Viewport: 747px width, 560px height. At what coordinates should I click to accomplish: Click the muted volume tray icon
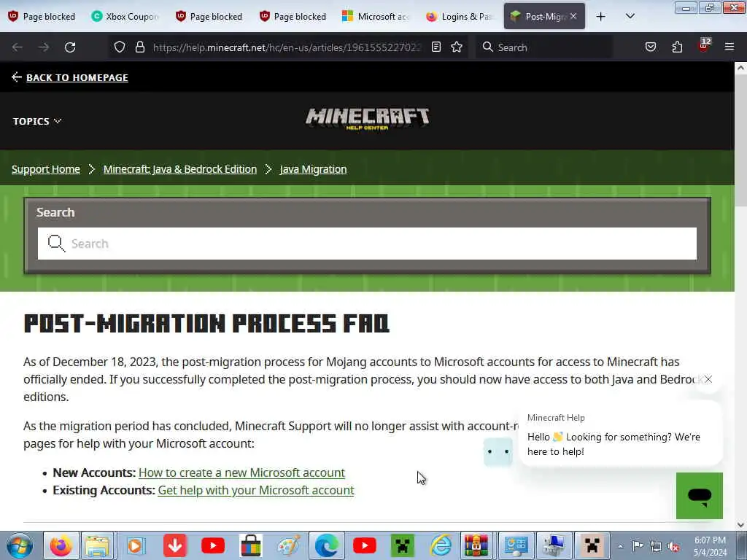[673, 546]
